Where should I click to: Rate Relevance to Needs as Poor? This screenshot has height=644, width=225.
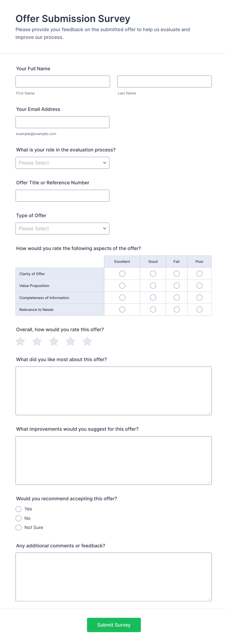click(x=199, y=309)
